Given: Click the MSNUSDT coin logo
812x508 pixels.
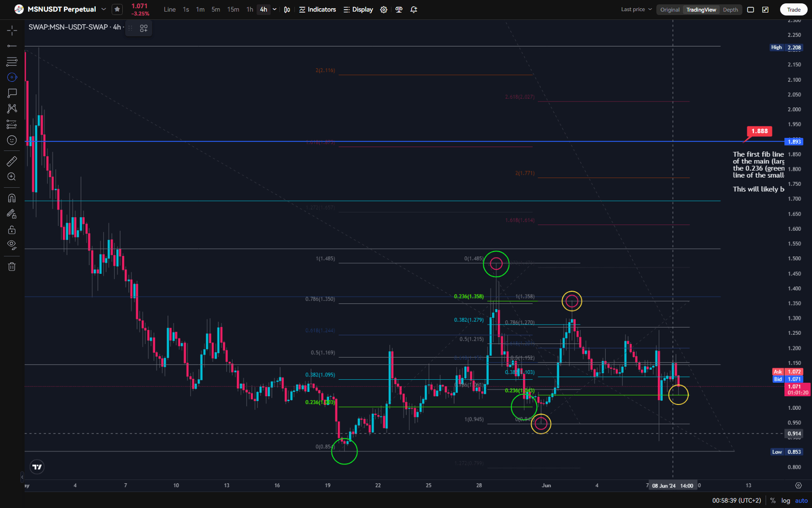Looking at the screenshot, I should pyautogui.click(x=19, y=9).
